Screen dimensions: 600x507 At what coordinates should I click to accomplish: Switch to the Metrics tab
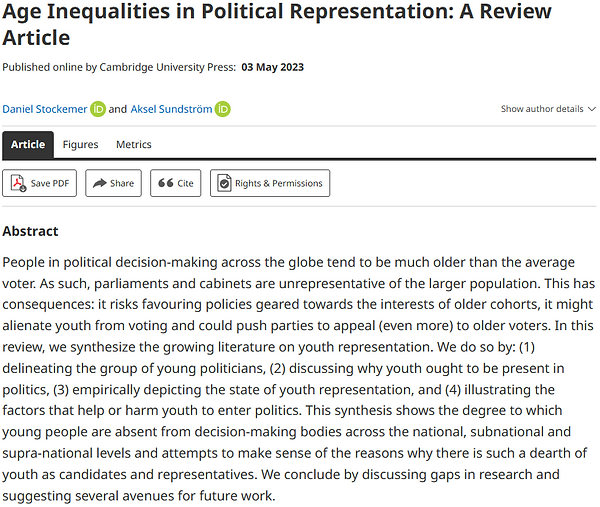coord(134,144)
